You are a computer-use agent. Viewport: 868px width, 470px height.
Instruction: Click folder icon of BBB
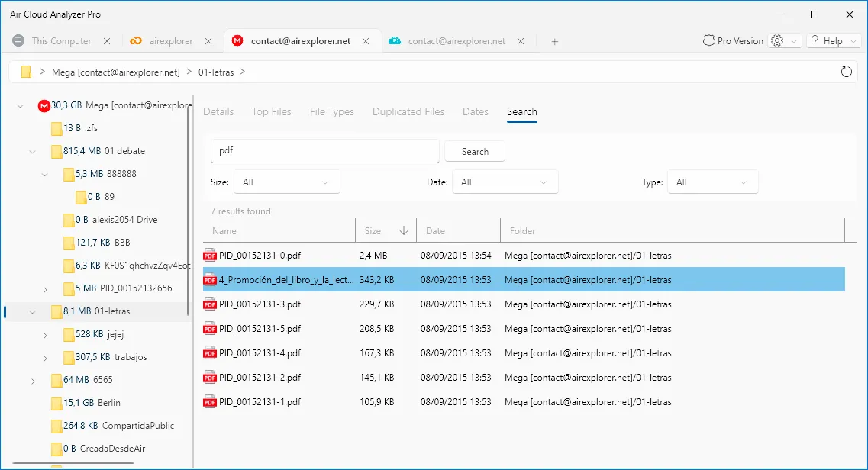point(68,243)
